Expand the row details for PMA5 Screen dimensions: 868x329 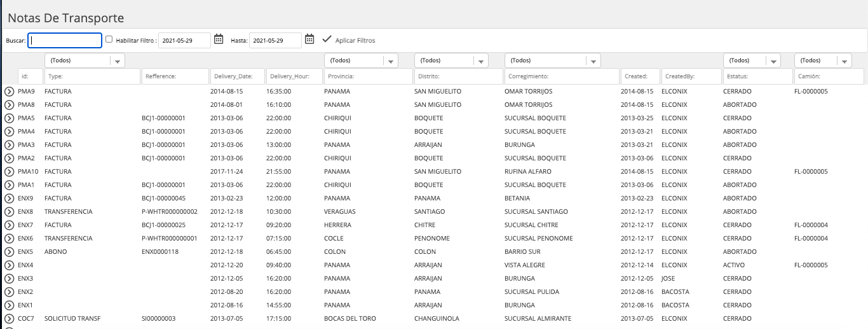(x=9, y=118)
